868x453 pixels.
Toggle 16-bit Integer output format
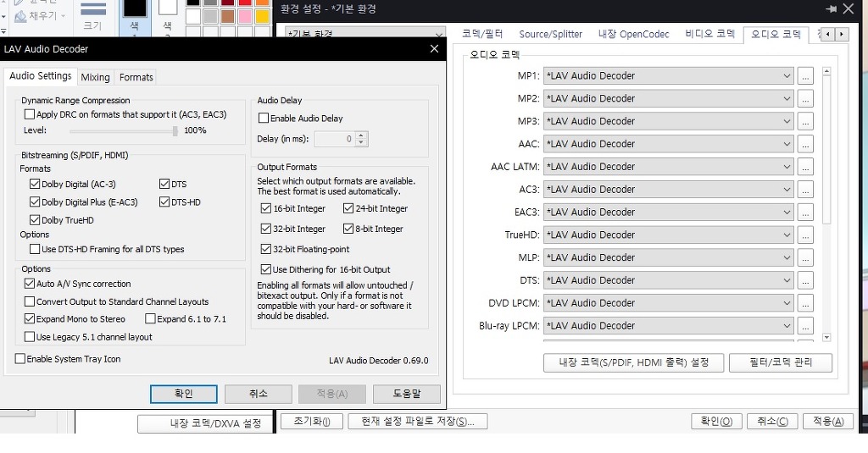coord(265,208)
